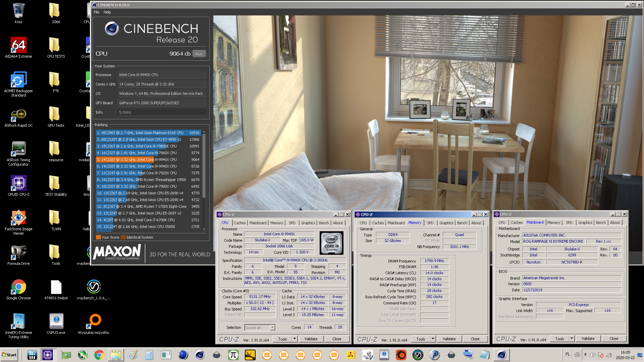Click Chrome icon in the taskbar
This screenshot has height=362, width=644.
pos(99,355)
